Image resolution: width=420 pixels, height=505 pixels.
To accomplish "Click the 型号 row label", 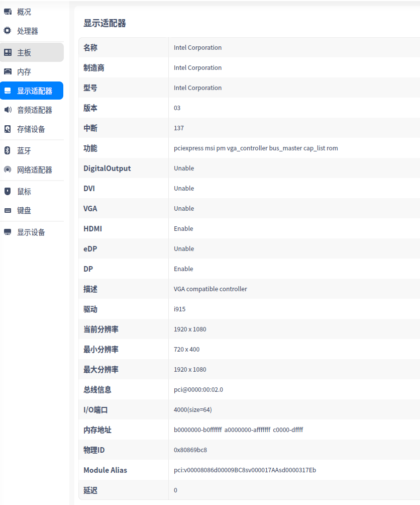I will 90,88.
